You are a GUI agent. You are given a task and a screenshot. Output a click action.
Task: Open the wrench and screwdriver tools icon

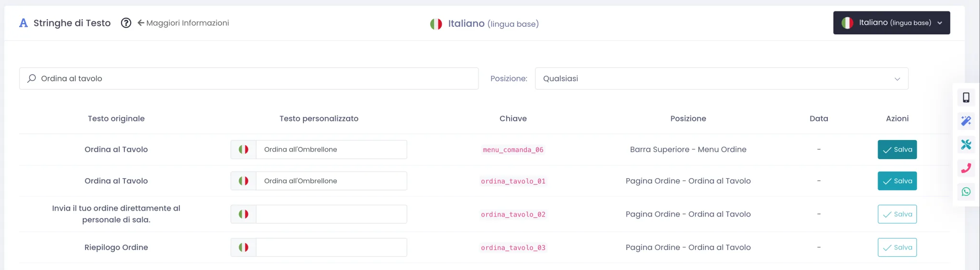click(966, 144)
